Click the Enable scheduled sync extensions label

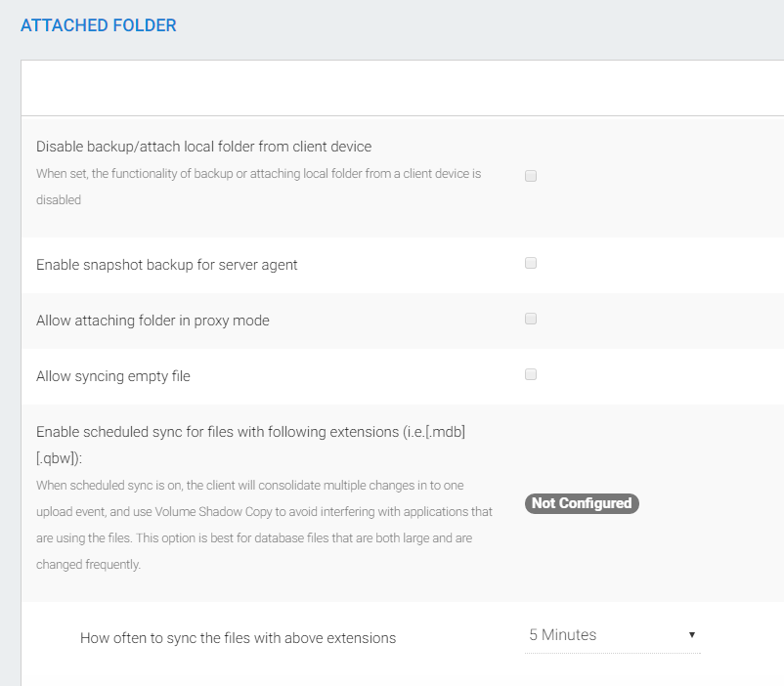point(250,445)
